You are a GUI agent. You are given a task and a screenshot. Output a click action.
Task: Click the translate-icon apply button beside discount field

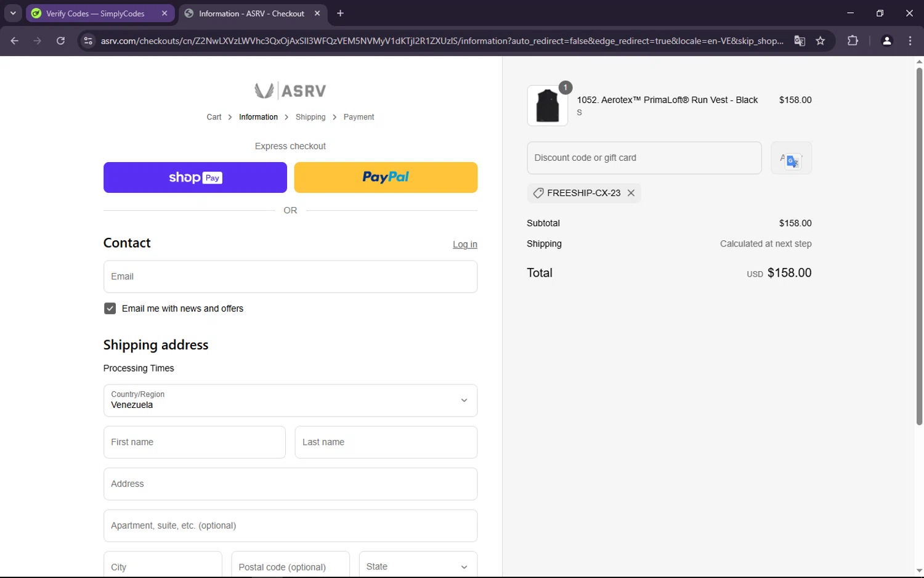(792, 158)
